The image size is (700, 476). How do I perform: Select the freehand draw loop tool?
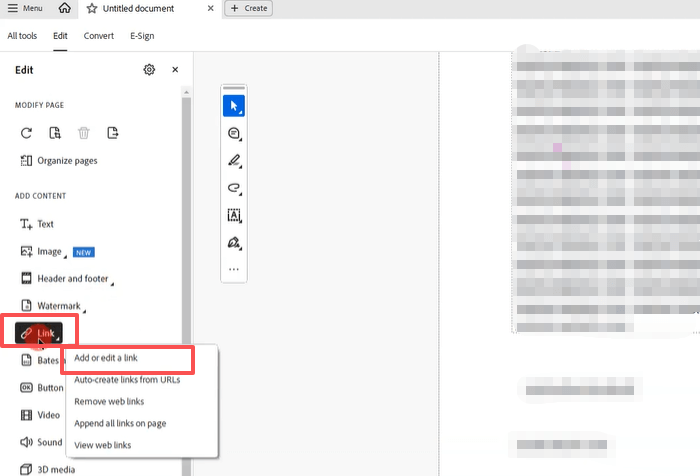click(x=234, y=188)
